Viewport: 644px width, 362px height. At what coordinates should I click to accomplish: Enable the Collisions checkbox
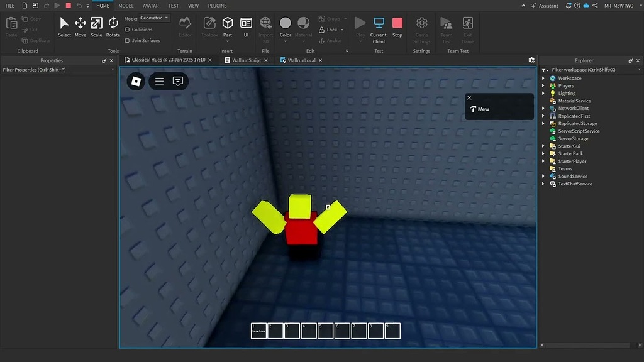click(x=128, y=29)
